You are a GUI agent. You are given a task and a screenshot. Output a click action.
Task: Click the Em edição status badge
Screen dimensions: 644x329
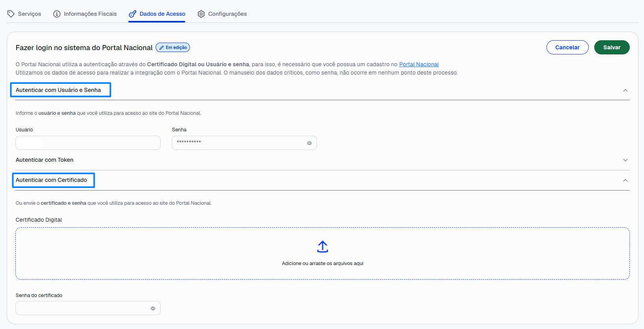point(173,47)
